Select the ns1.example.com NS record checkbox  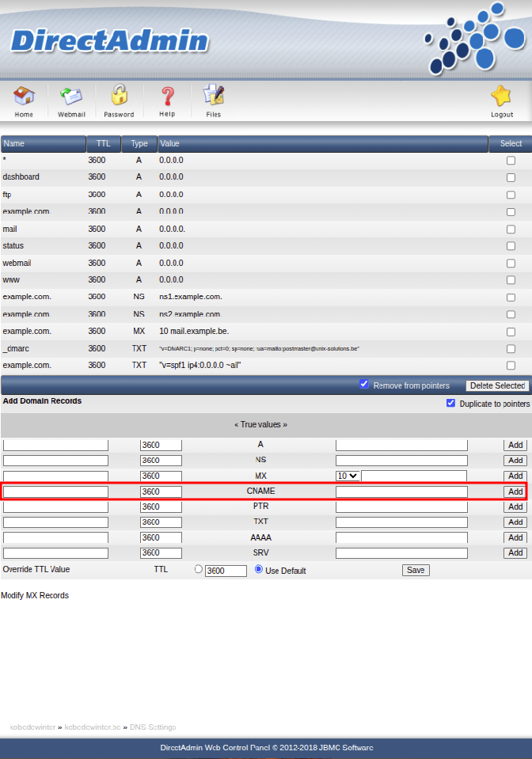coord(511,298)
